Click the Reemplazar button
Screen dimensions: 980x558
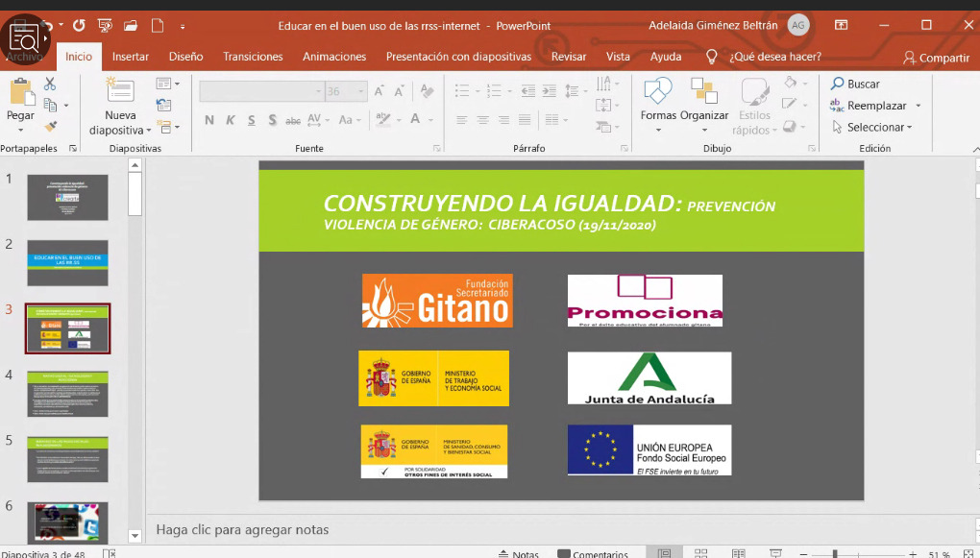point(869,106)
